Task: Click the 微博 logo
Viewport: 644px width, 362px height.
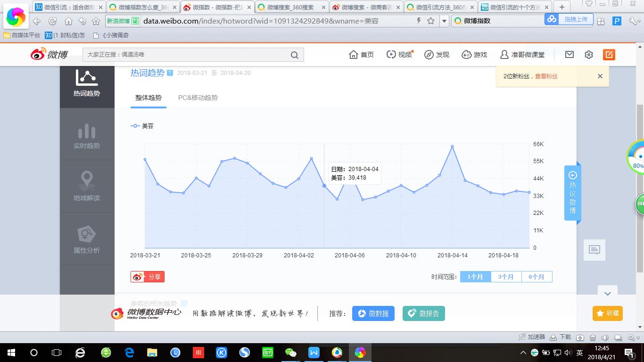Action: [49, 54]
